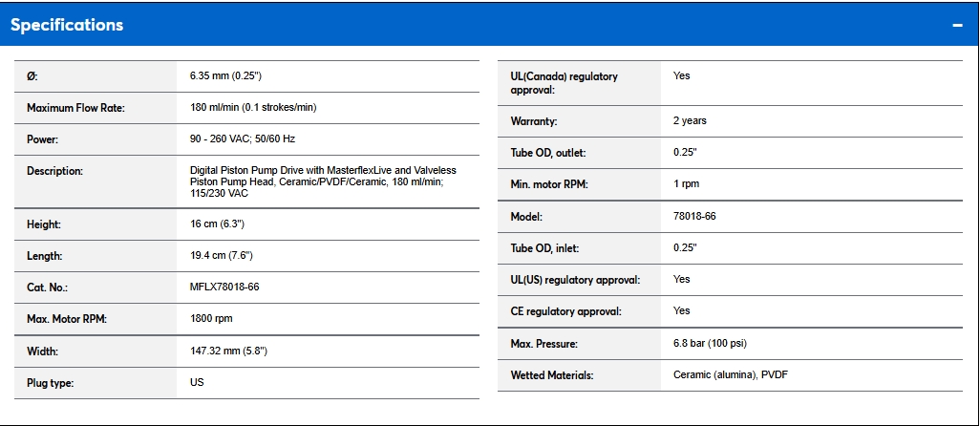The height and width of the screenshot is (426, 980).
Task: Click the Warranty label
Action: (x=534, y=121)
